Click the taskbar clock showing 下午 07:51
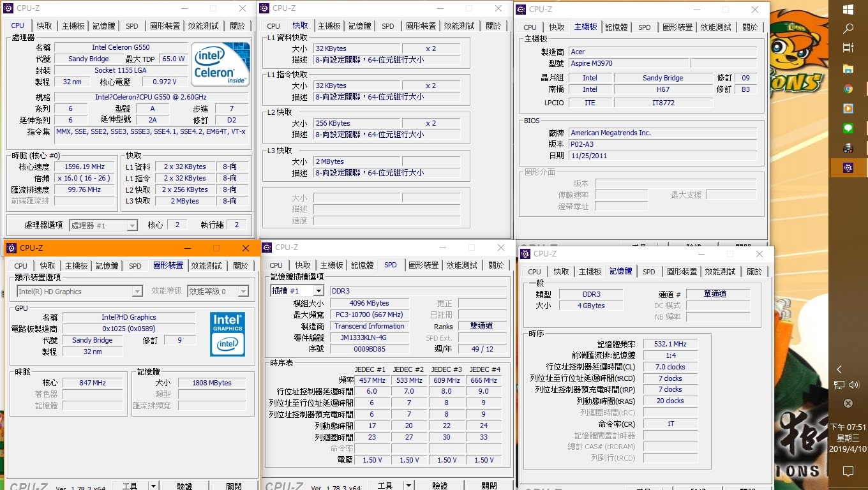Viewport: 868px width, 490px height. tap(848, 438)
